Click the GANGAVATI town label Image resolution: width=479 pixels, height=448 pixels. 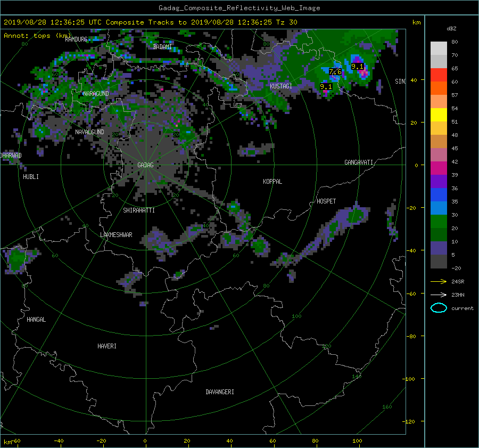pyautogui.click(x=359, y=162)
